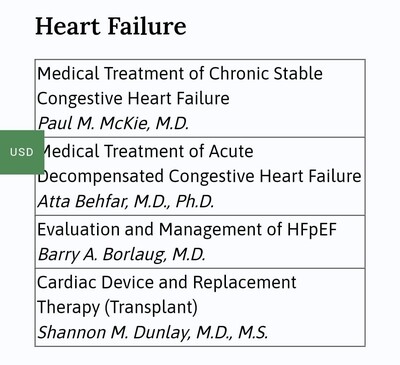Click Decompensated Congestive Heart Failure line
400x365 pixels.
pyautogui.click(x=199, y=176)
